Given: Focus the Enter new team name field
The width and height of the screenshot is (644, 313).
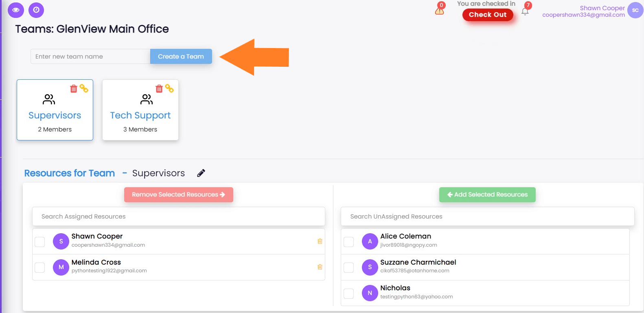Looking at the screenshot, I should [x=90, y=57].
